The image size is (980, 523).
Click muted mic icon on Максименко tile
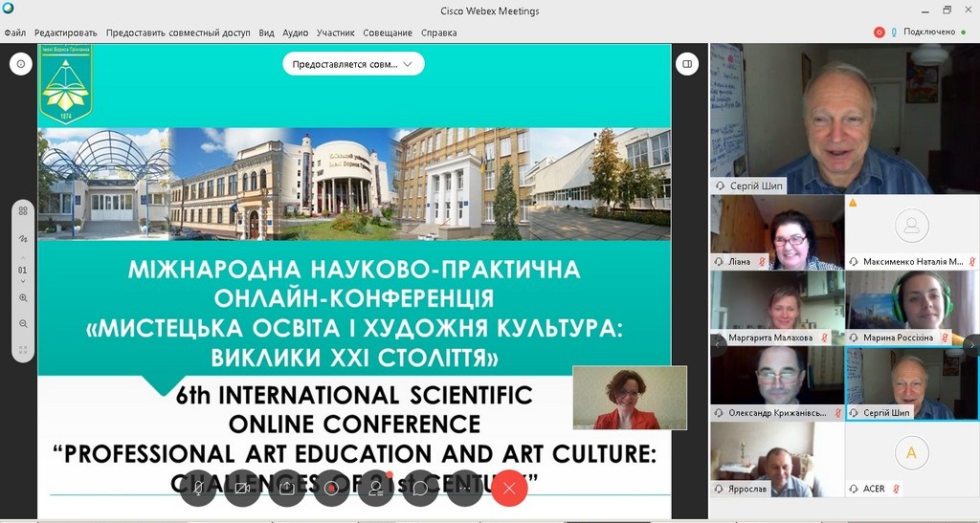972,262
